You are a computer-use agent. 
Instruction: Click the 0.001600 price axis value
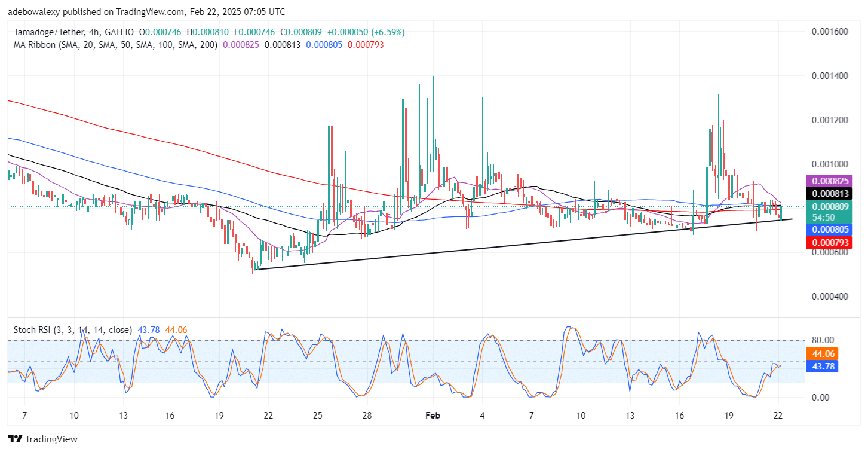(831, 32)
